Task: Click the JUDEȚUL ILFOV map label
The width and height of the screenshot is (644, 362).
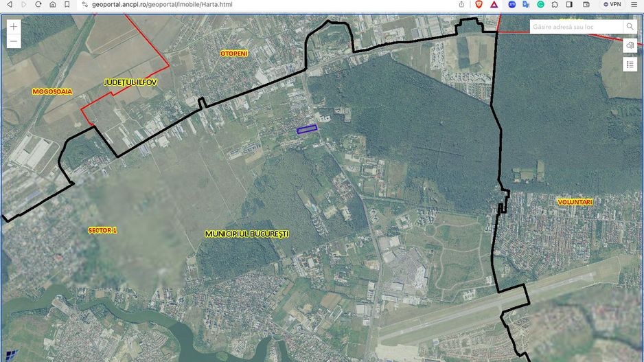Action: click(x=130, y=82)
